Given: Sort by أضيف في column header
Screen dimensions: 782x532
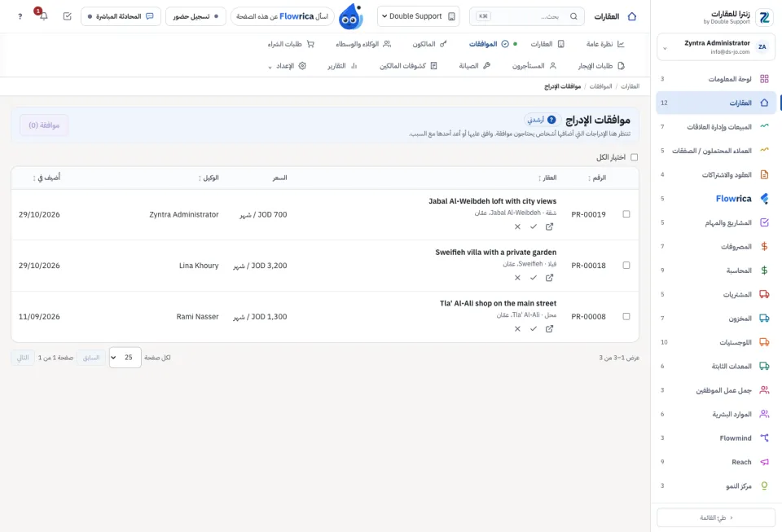Looking at the screenshot, I should click(x=46, y=178).
